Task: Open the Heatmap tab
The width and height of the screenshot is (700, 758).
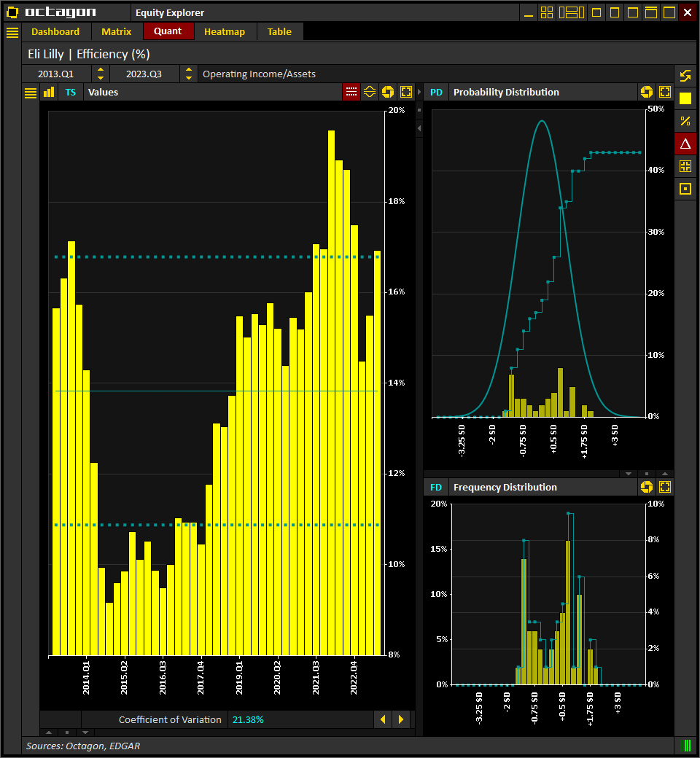Action: (x=225, y=32)
